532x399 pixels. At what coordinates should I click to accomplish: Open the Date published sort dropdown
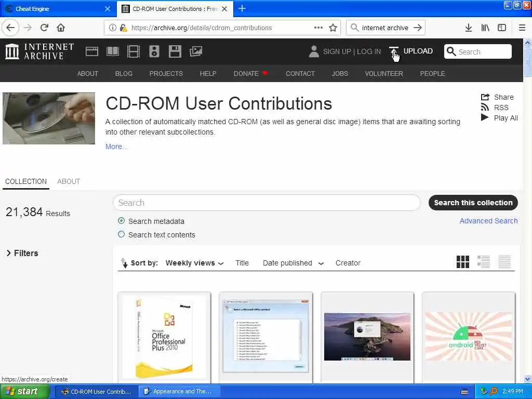[293, 263]
